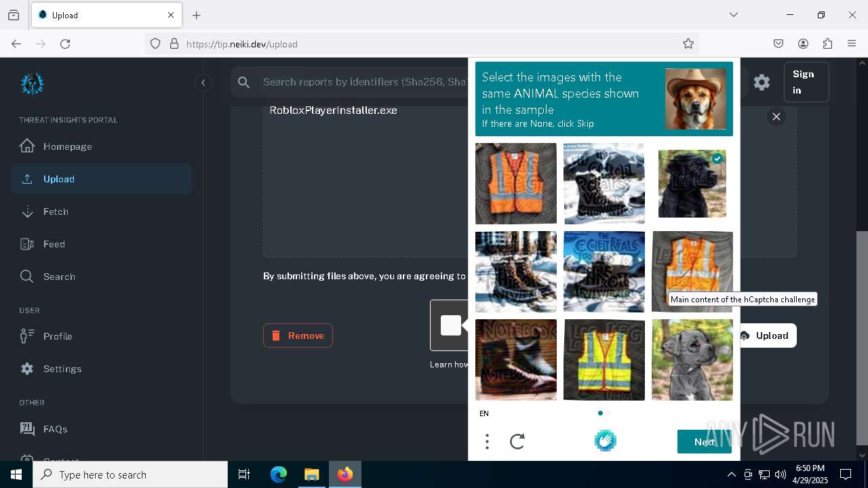The image size is (868, 488).
Task: Select the orange vest on gray image
Action: [692, 271]
